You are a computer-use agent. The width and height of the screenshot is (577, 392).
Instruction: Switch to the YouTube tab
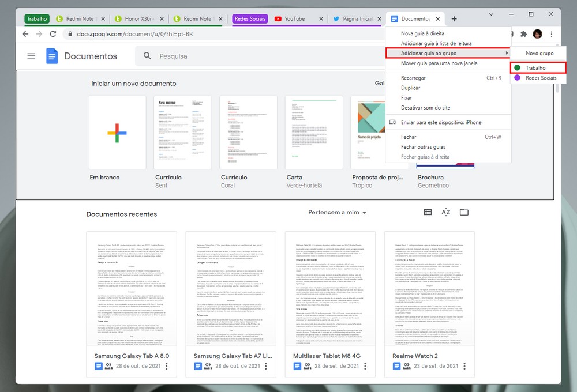294,19
